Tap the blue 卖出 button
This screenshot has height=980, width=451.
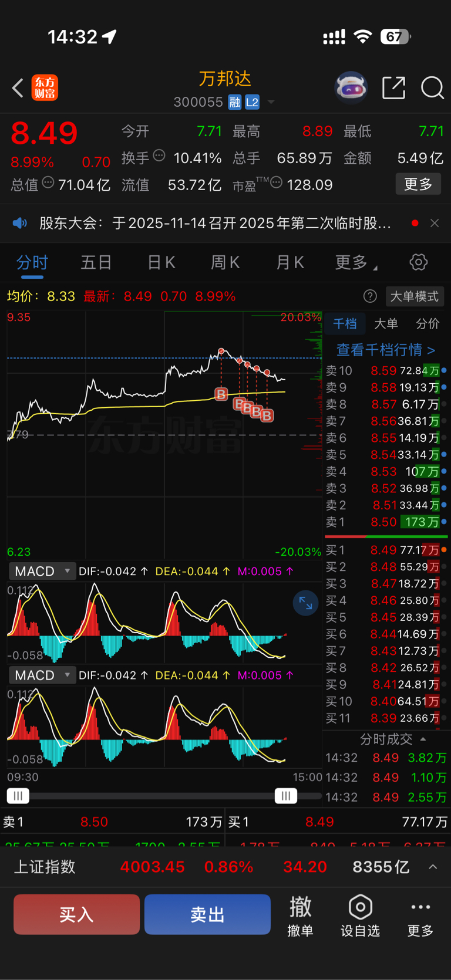point(207,914)
